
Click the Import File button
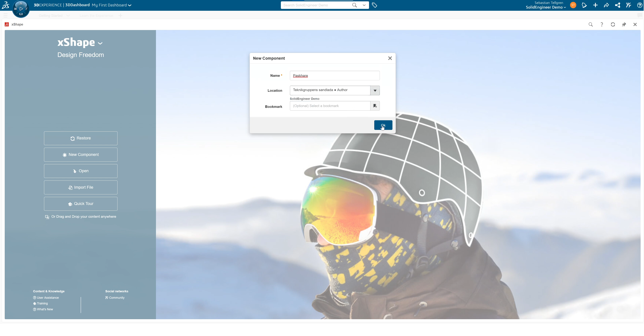(x=80, y=187)
